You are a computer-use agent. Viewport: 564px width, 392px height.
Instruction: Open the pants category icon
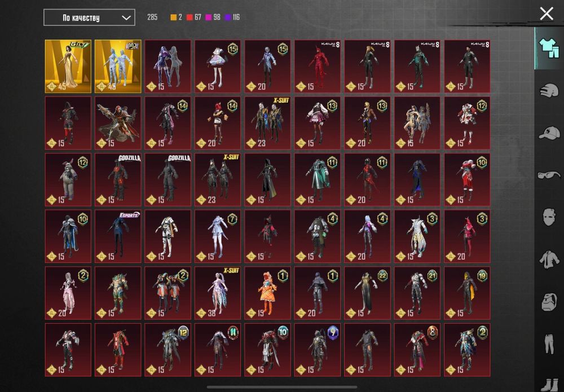pyautogui.click(x=549, y=343)
